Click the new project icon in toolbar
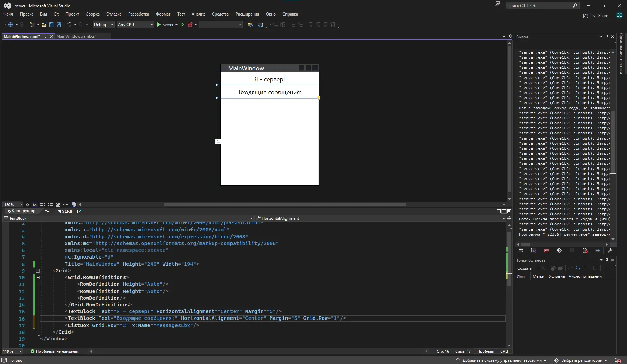 tap(33, 25)
